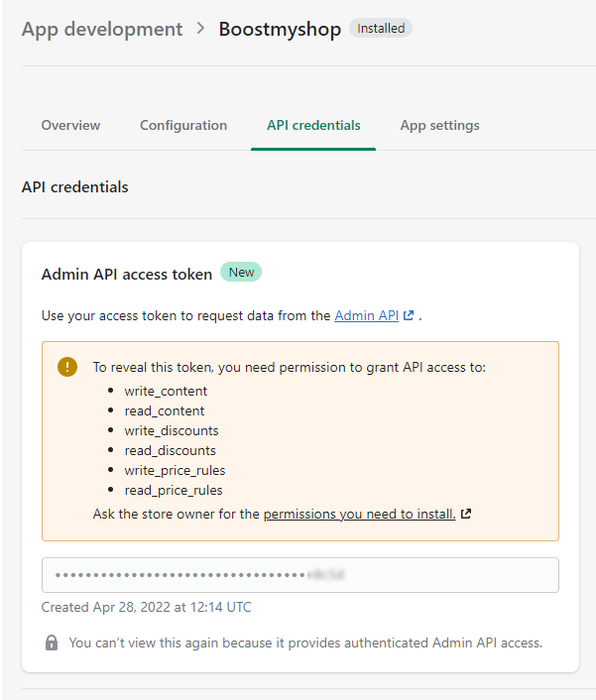Select the API credentials tab
596x700 pixels.
[313, 126]
